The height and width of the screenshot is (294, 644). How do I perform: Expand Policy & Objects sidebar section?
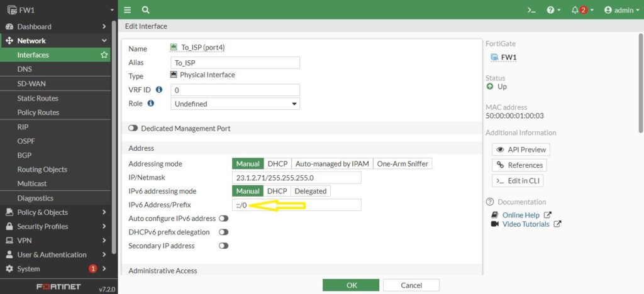55,212
